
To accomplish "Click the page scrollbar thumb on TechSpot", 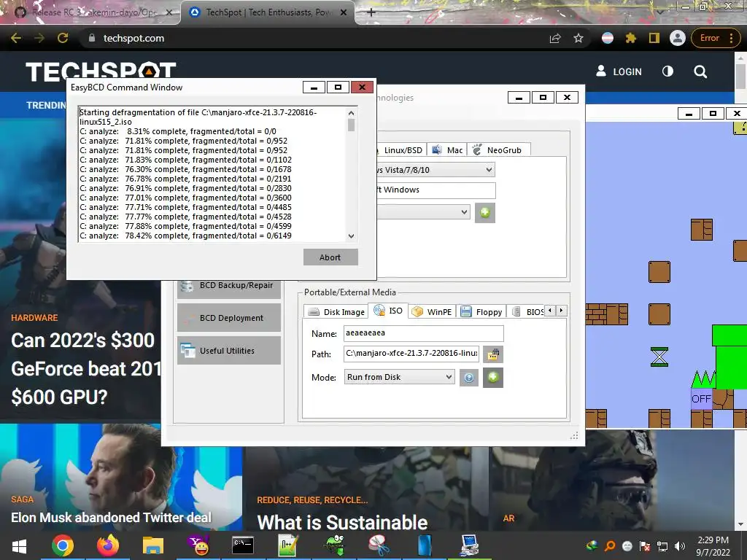I will pyautogui.click(x=741, y=76).
